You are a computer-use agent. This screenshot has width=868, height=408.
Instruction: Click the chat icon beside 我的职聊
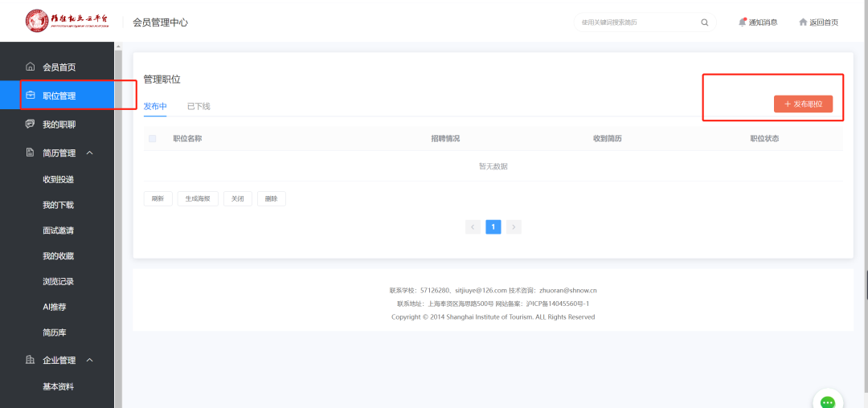click(x=31, y=124)
